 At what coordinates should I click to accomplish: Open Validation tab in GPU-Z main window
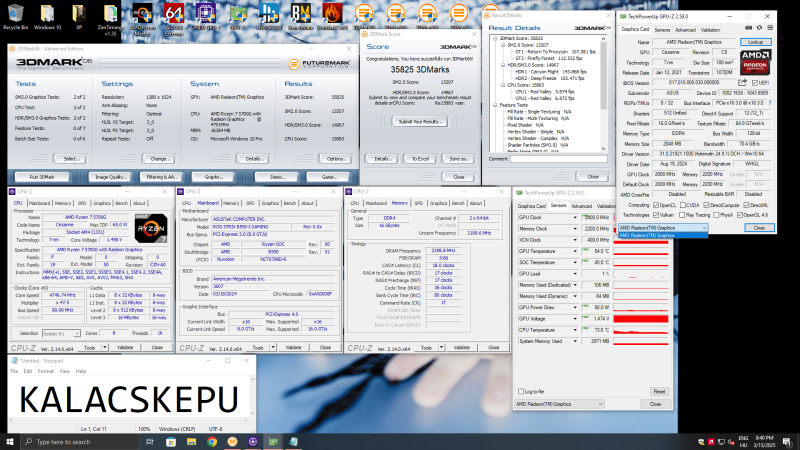(x=710, y=30)
